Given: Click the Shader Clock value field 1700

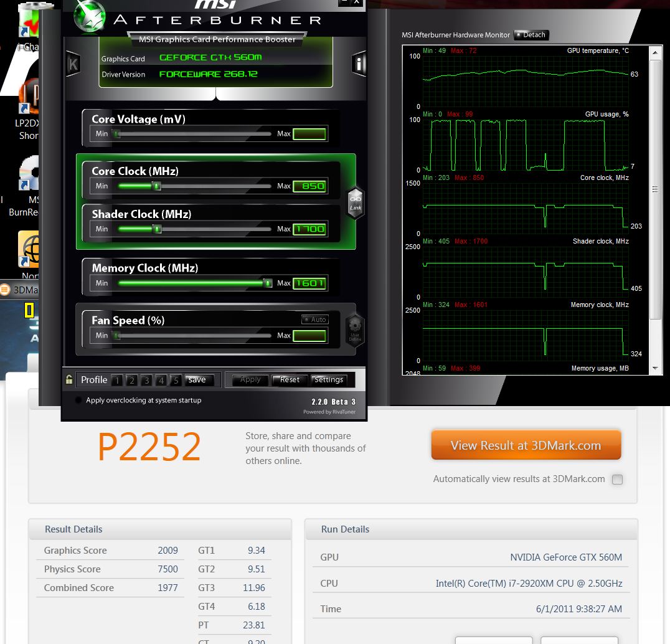Looking at the screenshot, I should click(310, 229).
